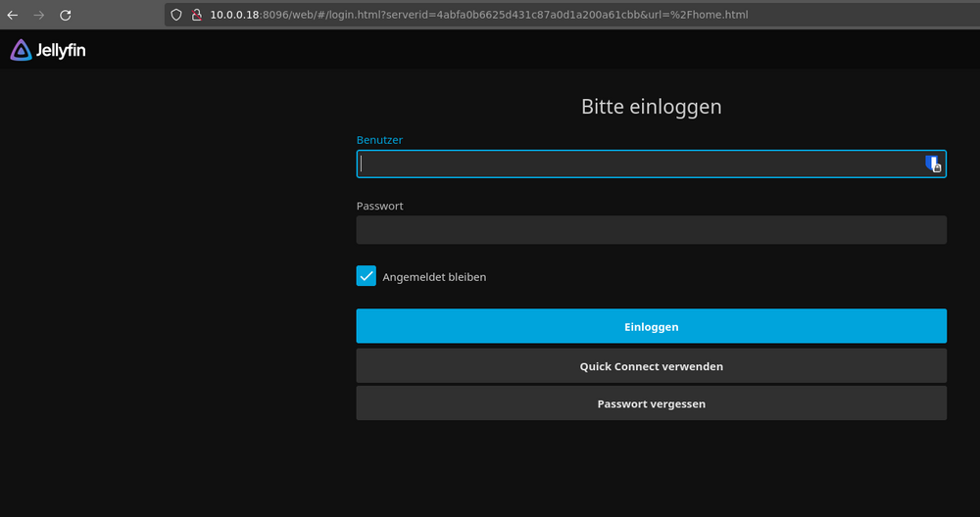Image resolution: width=980 pixels, height=517 pixels.
Task: Click the Bitte einloggen heading
Action: (652, 107)
